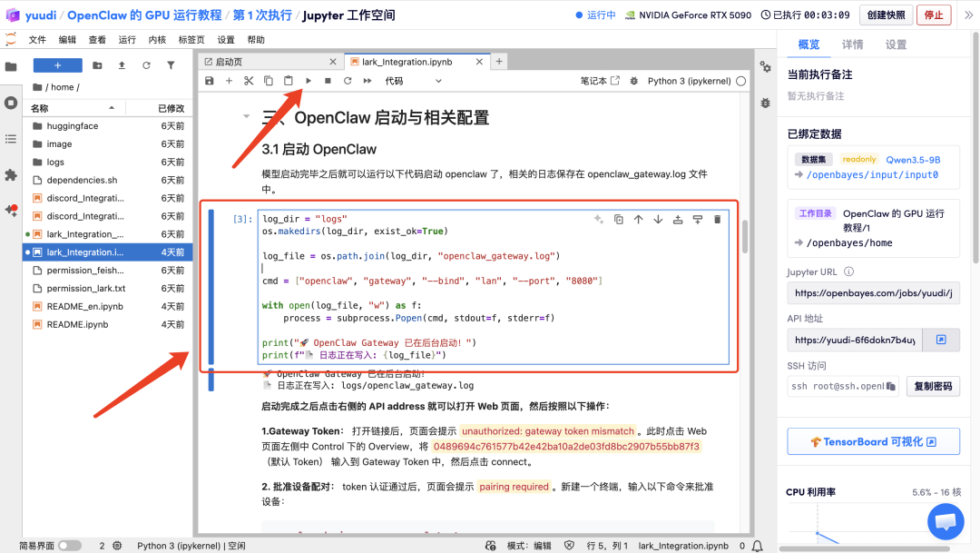This screenshot has height=553, width=980.
Task: Click the Python 3 (ipykernel) kernel name
Action: click(689, 81)
